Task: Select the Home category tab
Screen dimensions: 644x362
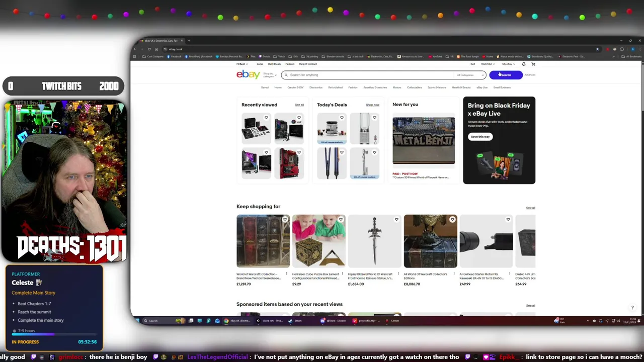Action: (x=278, y=87)
